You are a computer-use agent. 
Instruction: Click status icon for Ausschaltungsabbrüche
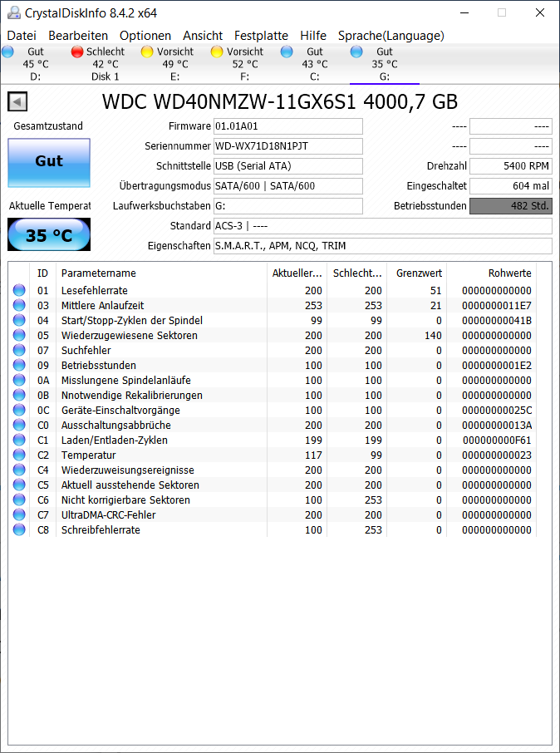pyautogui.click(x=19, y=425)
